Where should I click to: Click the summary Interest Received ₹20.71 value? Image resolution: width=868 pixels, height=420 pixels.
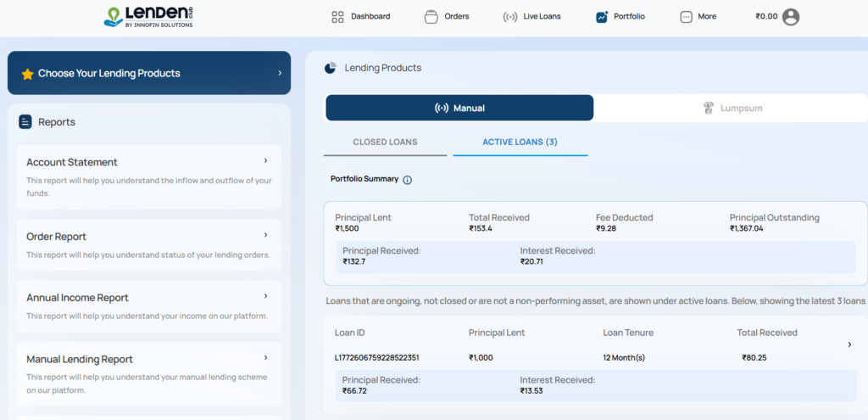point(531,261)
